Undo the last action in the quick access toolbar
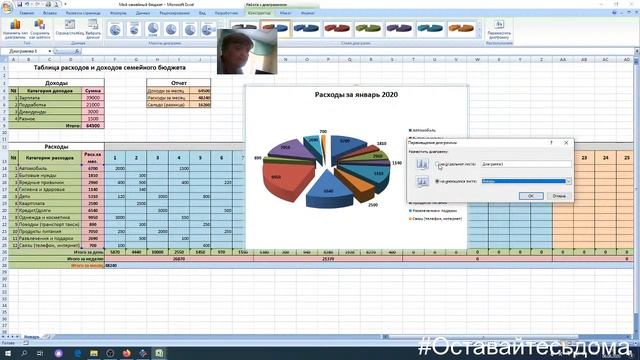The image size is (640, 360). click(x=27, y=4)
